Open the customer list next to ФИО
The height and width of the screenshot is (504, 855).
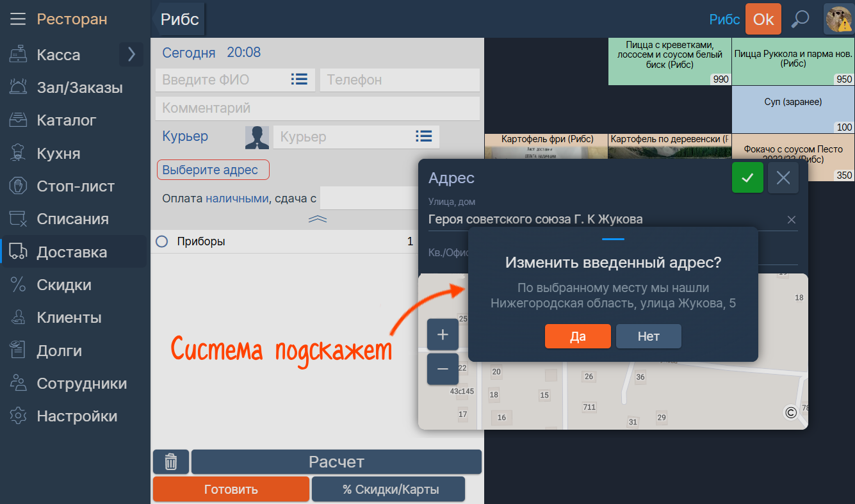point(299,79)
